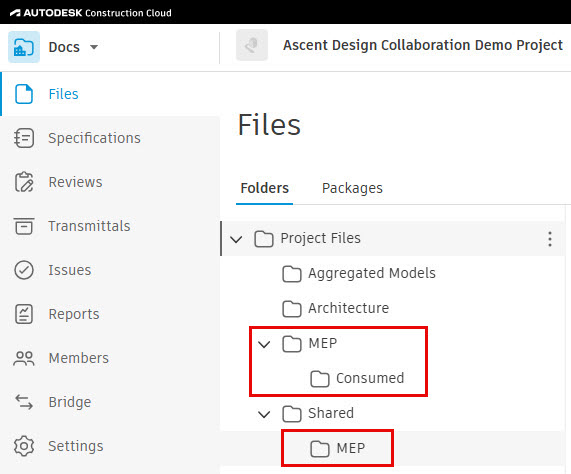Select the Aggregated Models folder
The width and height of the screenshot is (571, 474).
[359, 273]
